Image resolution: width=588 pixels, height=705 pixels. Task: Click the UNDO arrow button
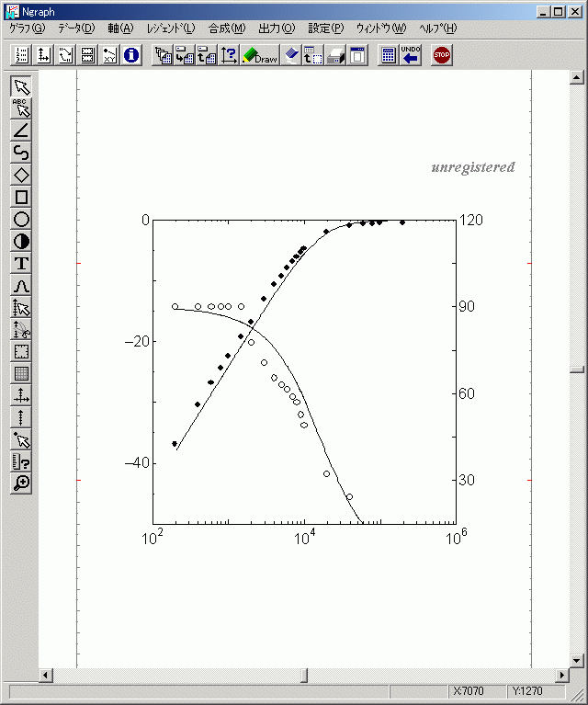(x=411, y=55)
